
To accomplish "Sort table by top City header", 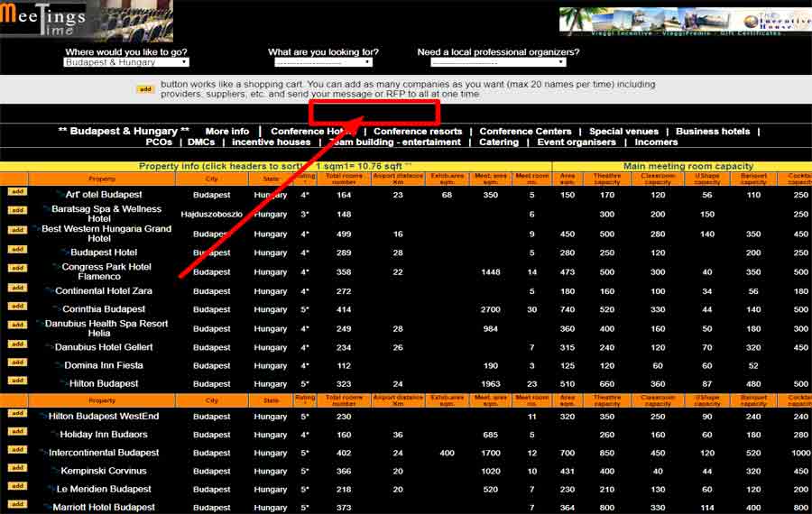I will click(x=212, y=179).
